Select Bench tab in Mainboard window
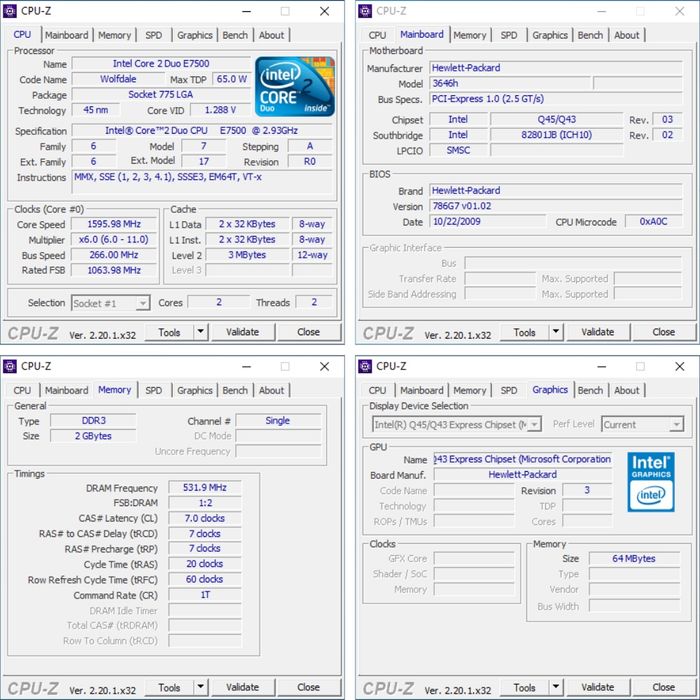 click(590, 35)
